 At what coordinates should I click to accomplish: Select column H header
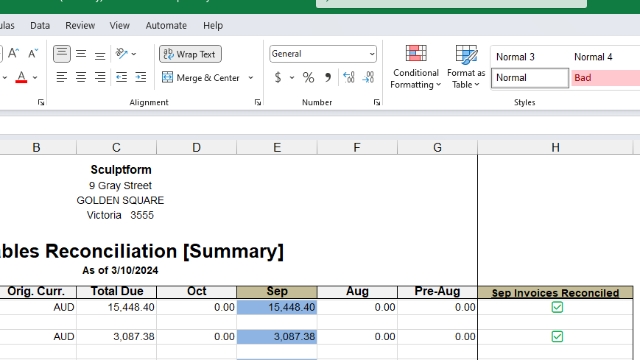(x=555, y=147)
